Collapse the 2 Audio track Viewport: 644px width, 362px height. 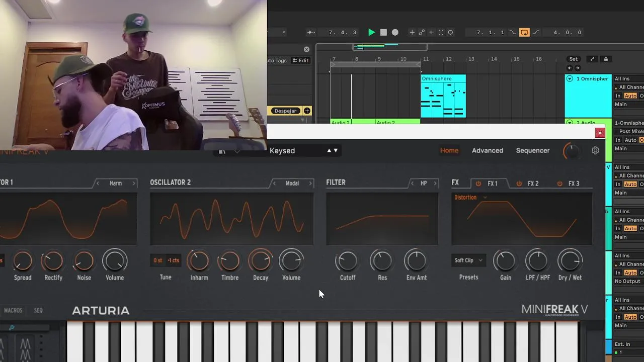pyautogui.click(x=570, y=122)
